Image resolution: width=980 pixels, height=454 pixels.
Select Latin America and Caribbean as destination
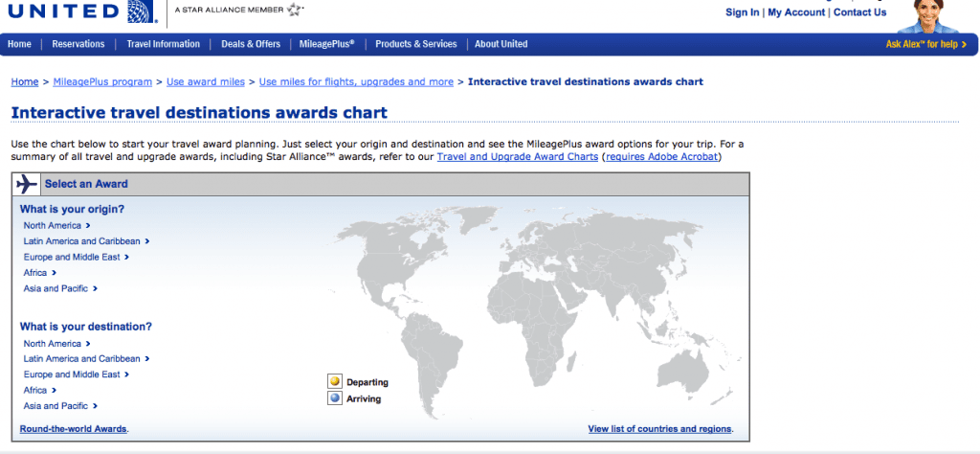point(86,359)
